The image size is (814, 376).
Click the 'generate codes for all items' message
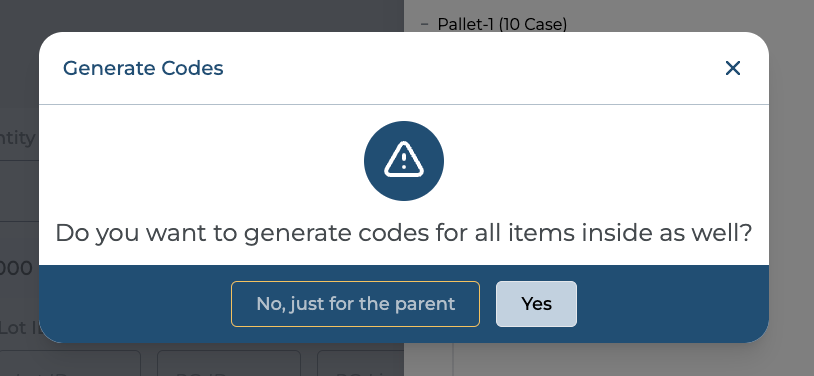[x=403, y=233]
